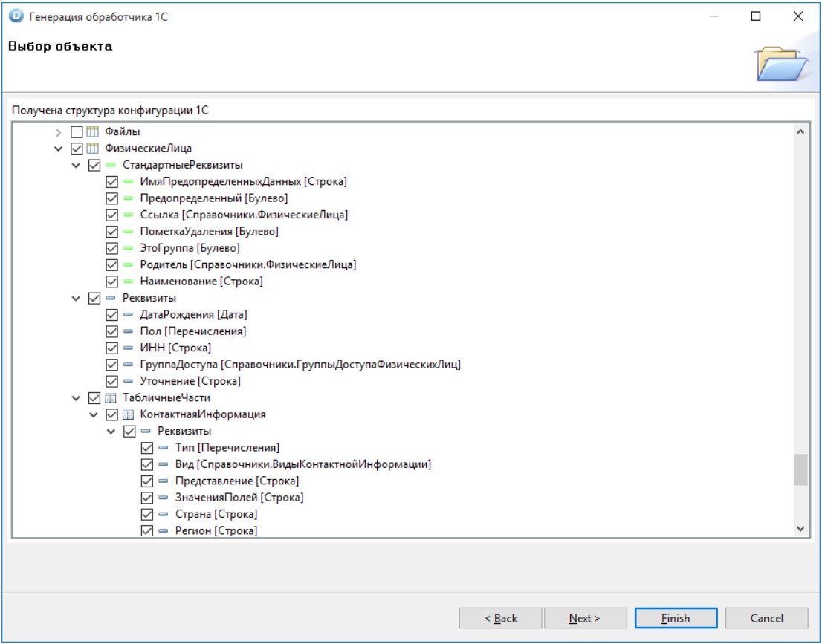
Task: Click blue icon beside ГруппаДоступа
Action: click(128, 364)
